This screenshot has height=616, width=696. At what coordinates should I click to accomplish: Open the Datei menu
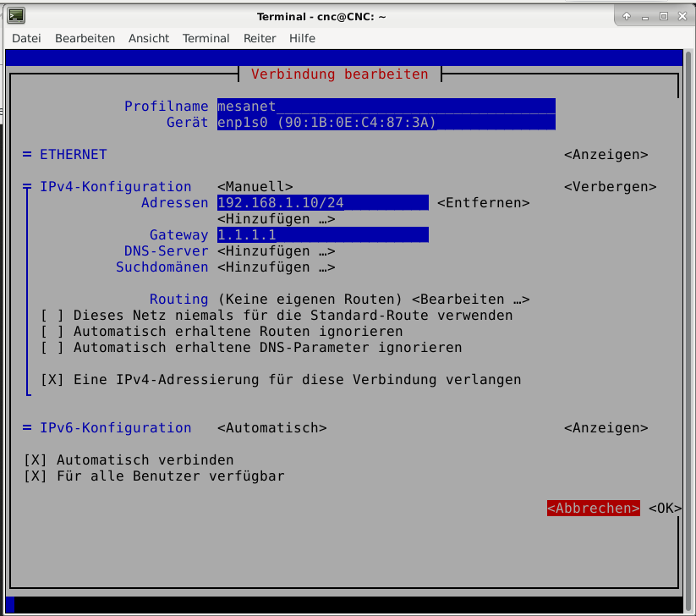(26, 39)
